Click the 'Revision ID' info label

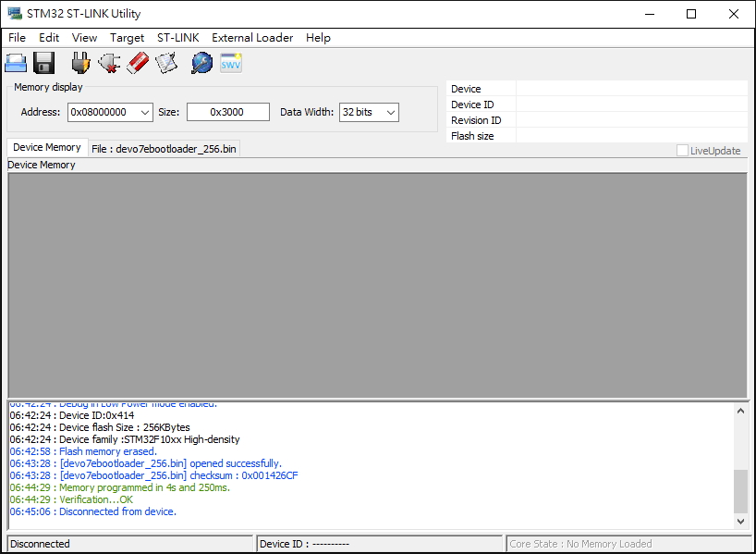point(476,120)
